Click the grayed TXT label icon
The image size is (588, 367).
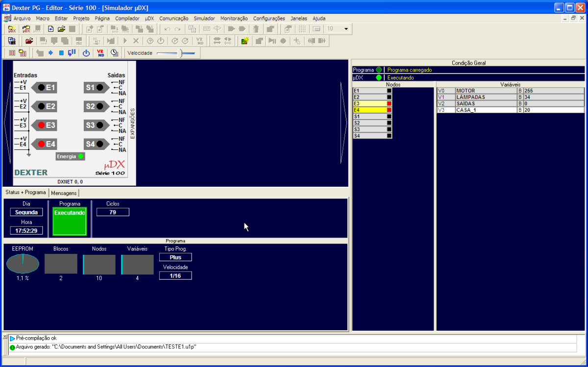[207, 29]
